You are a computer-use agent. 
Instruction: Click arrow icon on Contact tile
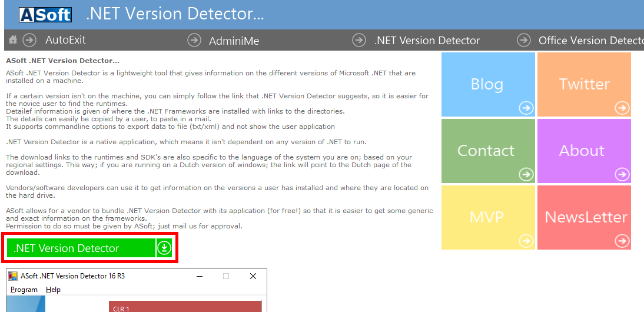[x=526, y=174]
